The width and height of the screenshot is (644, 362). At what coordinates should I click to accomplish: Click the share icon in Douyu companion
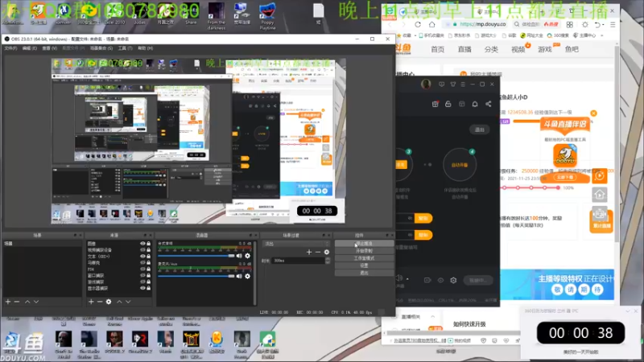489,104
